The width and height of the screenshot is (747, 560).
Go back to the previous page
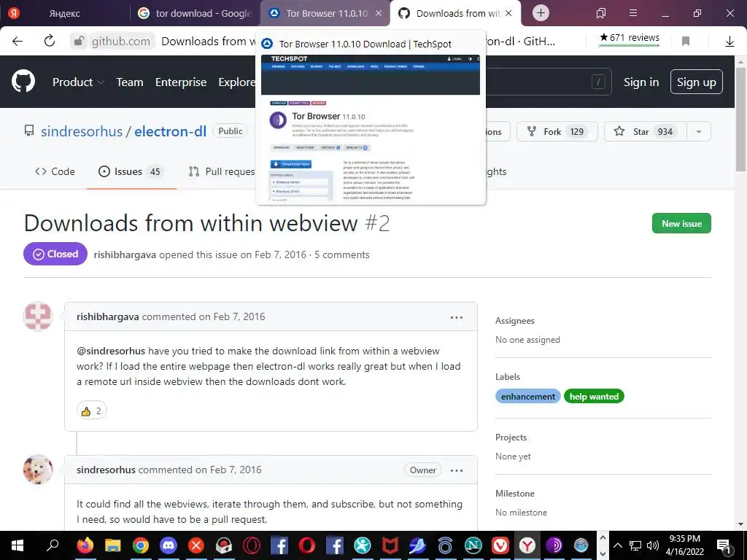point(18,42)
